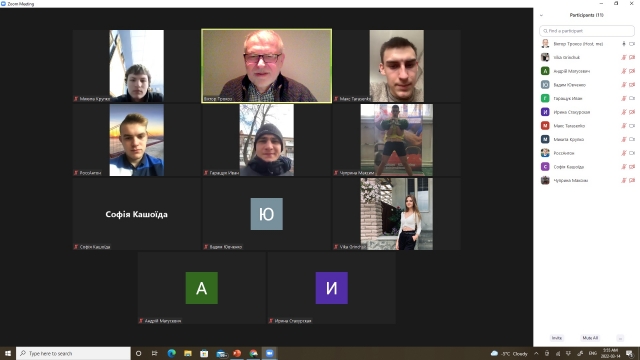
Task: Click camera icon in the Ю avatar row
Action: (632, 85)
